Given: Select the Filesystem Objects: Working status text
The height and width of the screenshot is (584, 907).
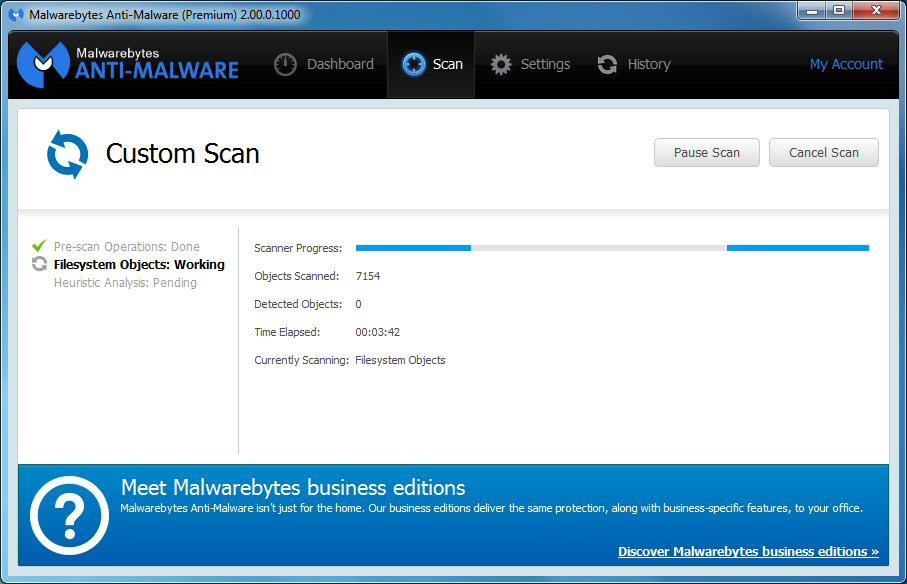Looking at the screenshot, I should point(139,264).
